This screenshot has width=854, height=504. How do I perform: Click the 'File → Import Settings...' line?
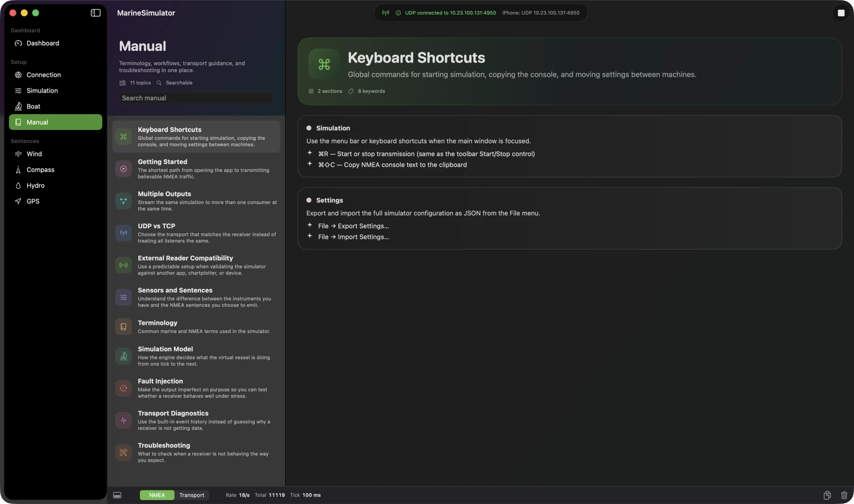pyautogui.click(x=354, y=237)
